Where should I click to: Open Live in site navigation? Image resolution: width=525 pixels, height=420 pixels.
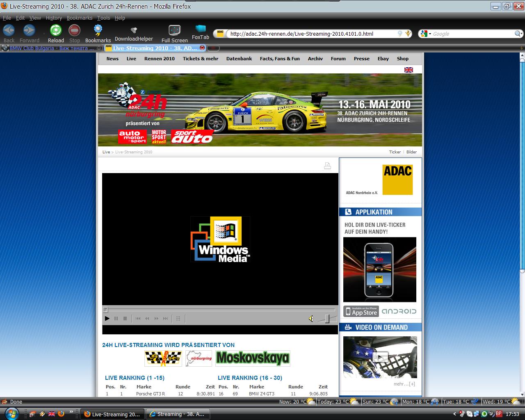pyautogui.click(x=131, y=59)
